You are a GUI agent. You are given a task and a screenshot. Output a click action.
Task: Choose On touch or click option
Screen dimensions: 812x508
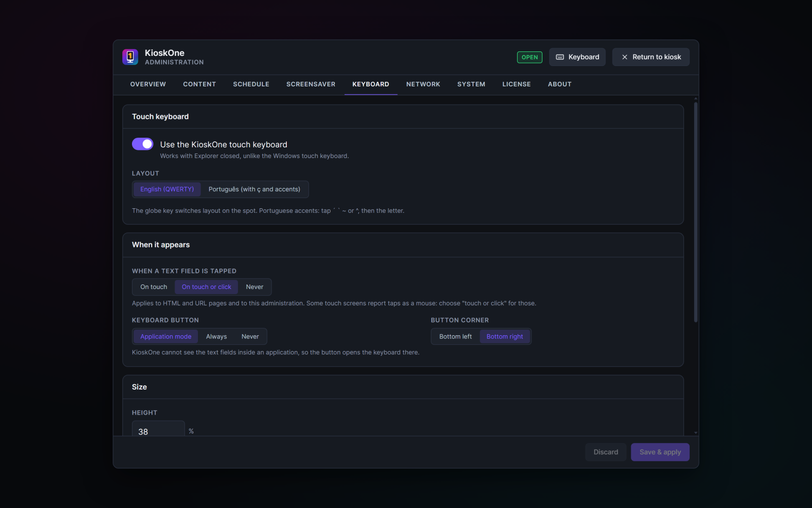pos(207,287)
